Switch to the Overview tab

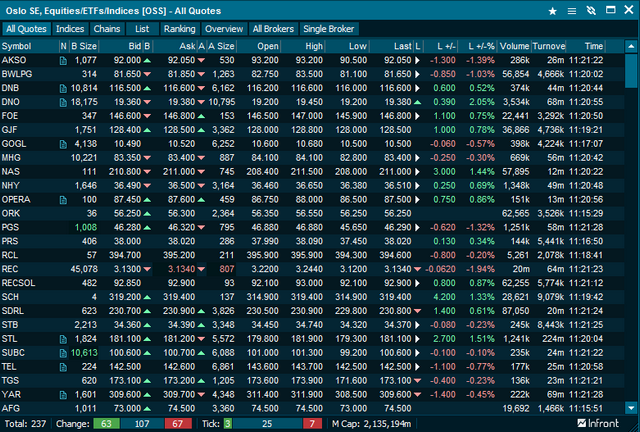point(224,29)
